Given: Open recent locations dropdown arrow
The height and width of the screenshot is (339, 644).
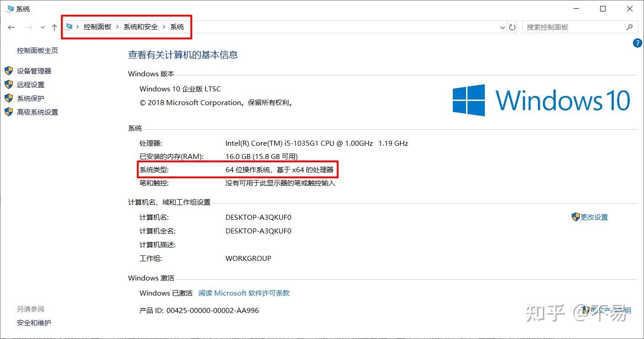Looking at the screenshot, I should (x=43, y=27).
